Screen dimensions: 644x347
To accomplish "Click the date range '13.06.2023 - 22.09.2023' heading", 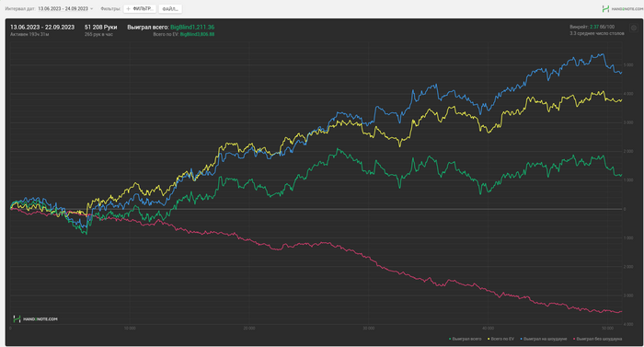I will pyautogui.click(x=42, y=27).
